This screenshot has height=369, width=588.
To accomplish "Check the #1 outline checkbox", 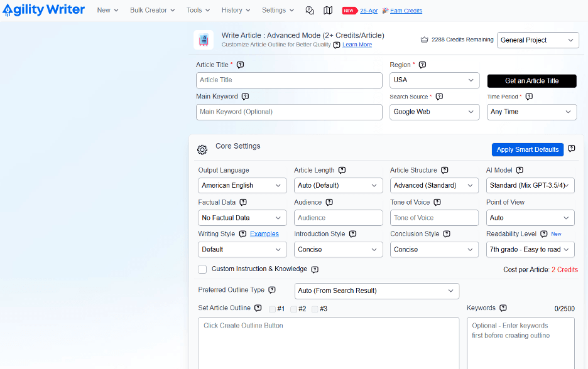I will tap(273, 309).
